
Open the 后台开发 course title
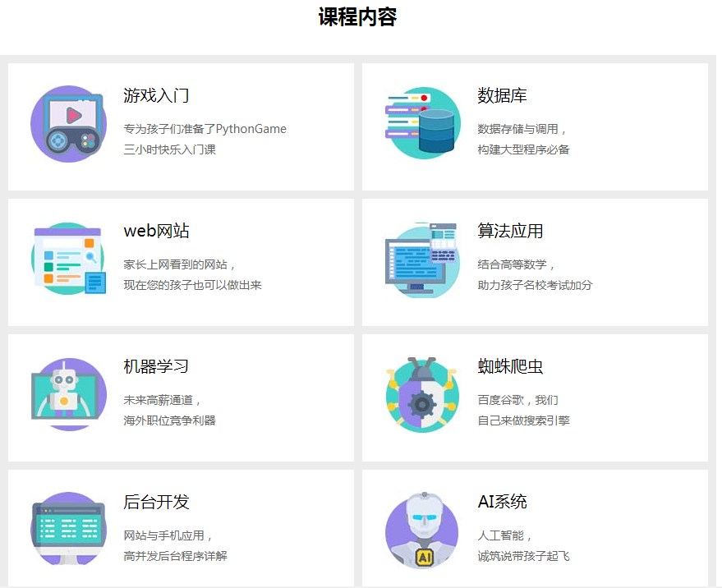[x=156, y=502]
